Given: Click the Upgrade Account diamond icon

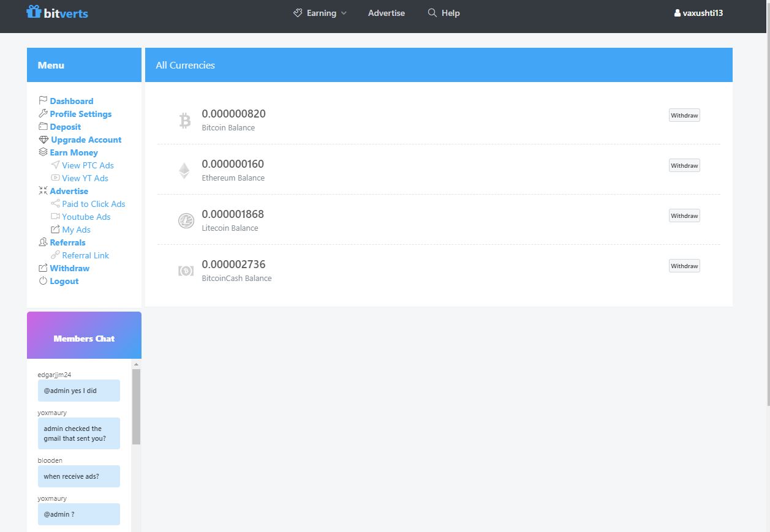Looking at the screenshot, I should [x=43, y=140].
